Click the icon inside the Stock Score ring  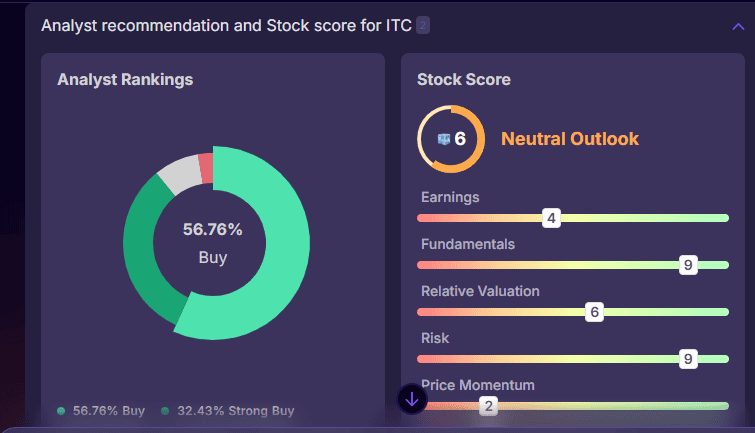(444, 139)
